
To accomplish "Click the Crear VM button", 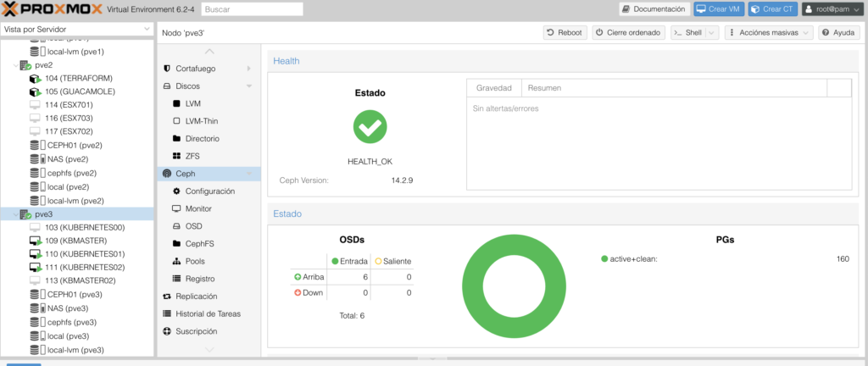I will tap(719, 8).
